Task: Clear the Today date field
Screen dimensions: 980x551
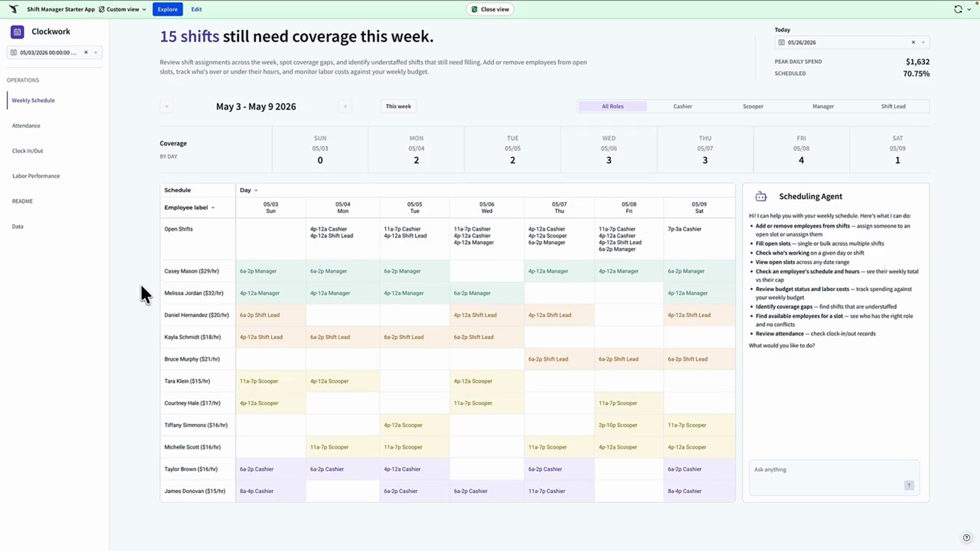Action: 913,42
